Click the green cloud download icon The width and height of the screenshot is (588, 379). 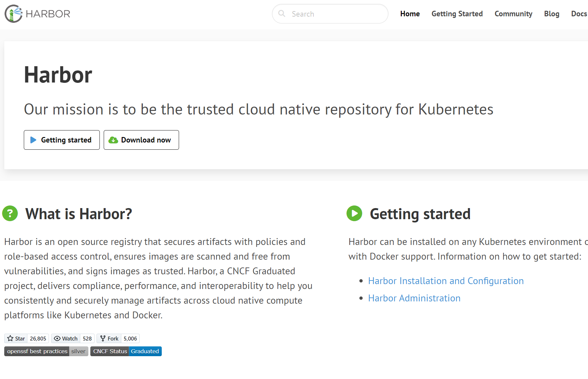(x=113, y=140)
